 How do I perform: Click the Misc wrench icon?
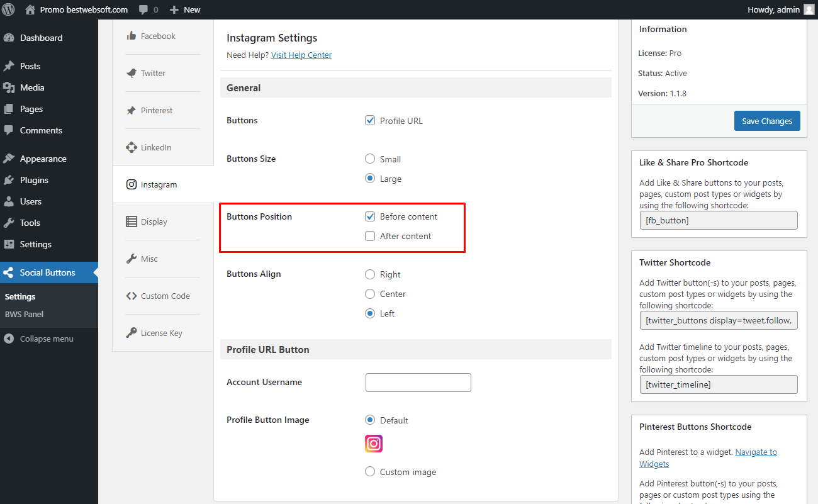point(132,259)
